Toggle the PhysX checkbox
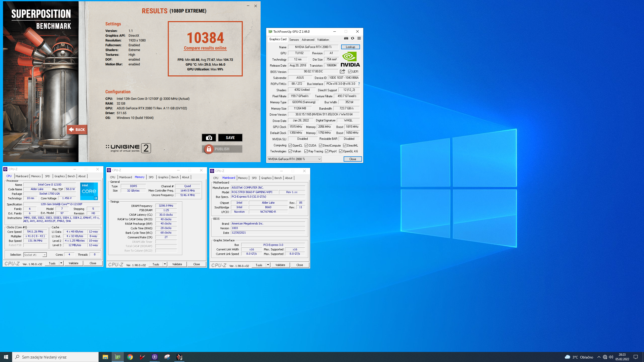The image size is (644, 362). [x=327, y=151]
